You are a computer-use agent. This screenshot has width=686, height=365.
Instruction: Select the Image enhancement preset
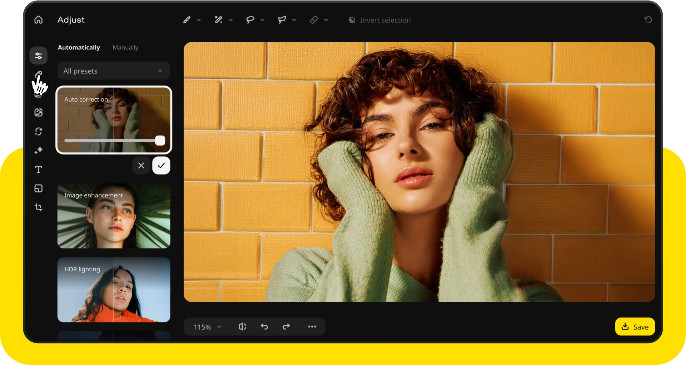tap(114, 216)
